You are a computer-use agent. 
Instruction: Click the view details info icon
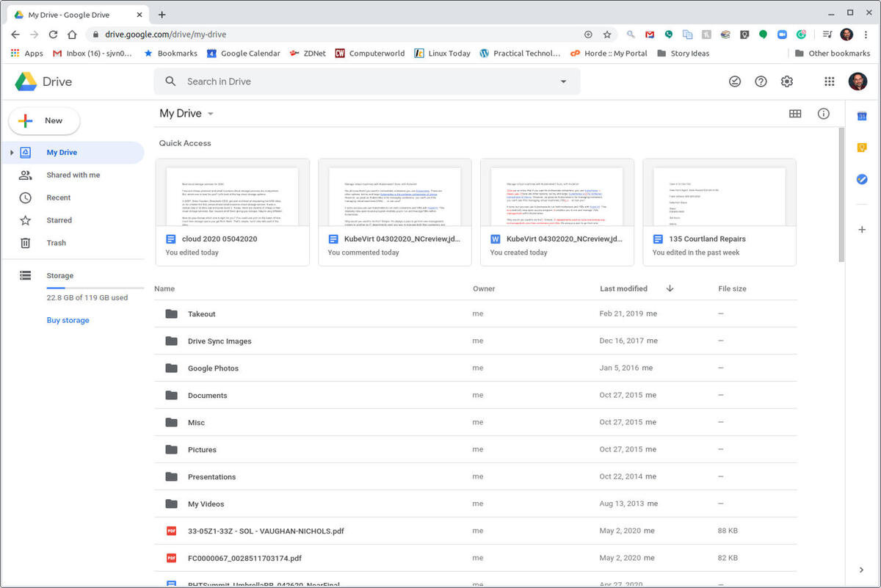pos(823,114)
